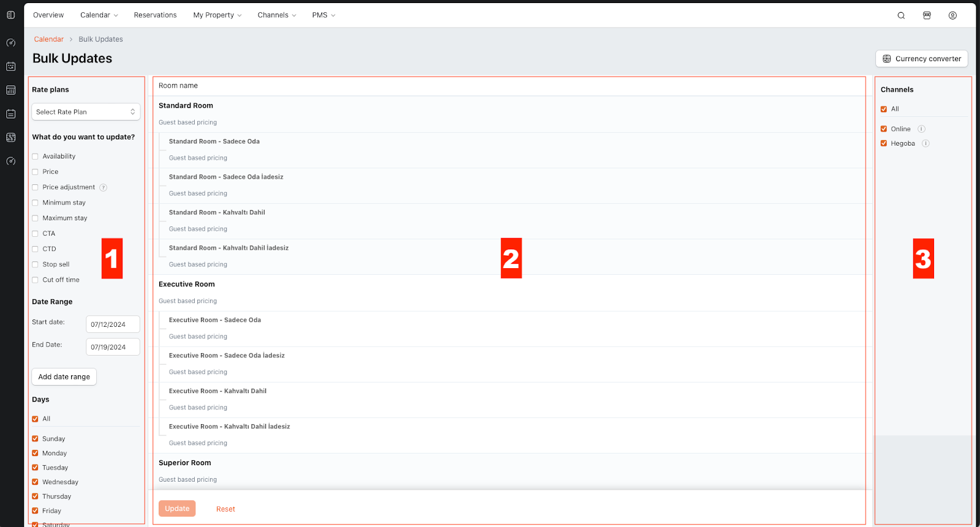Expand the My Property menu
Image resolution: width=980 pixels, height=527 pixels.
pos(217,15)
